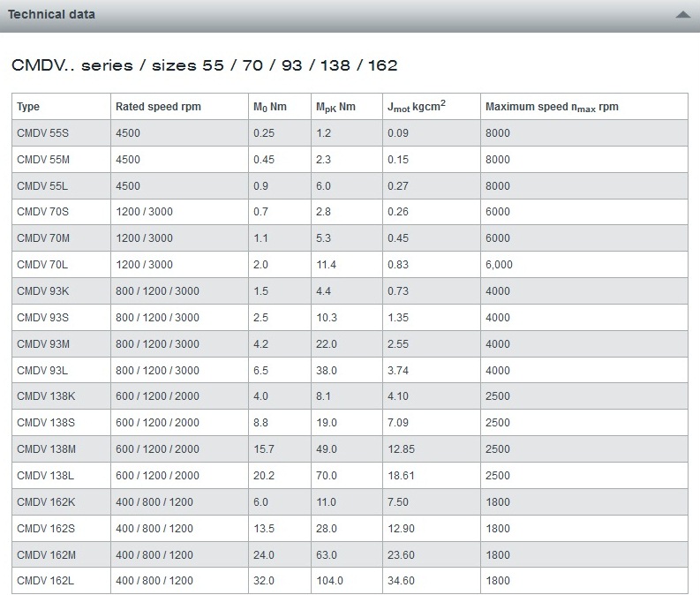700x595 pixels.
Task: Click the 12.85 Jmot value for CMDV 138M
Action: pyautogui.click(x=401, y=448)
